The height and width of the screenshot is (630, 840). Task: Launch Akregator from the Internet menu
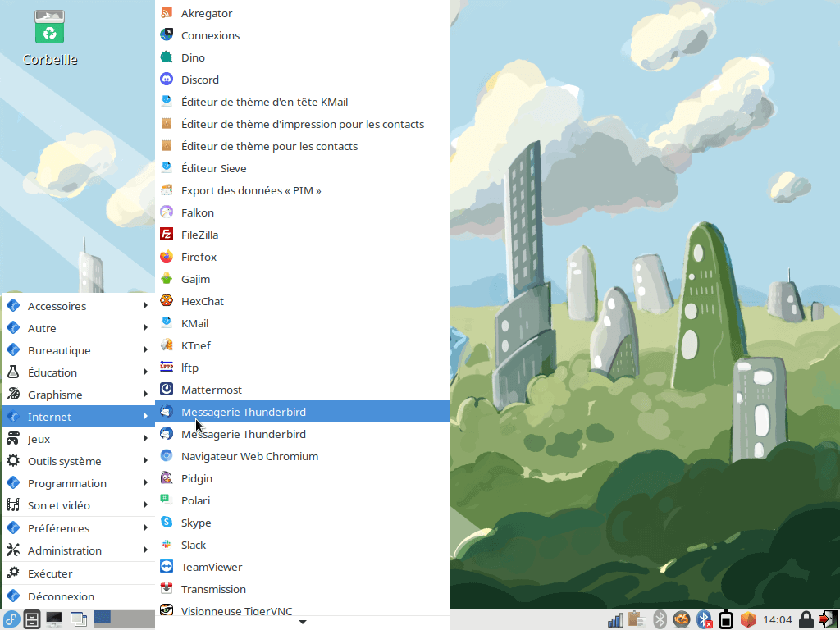303,13
